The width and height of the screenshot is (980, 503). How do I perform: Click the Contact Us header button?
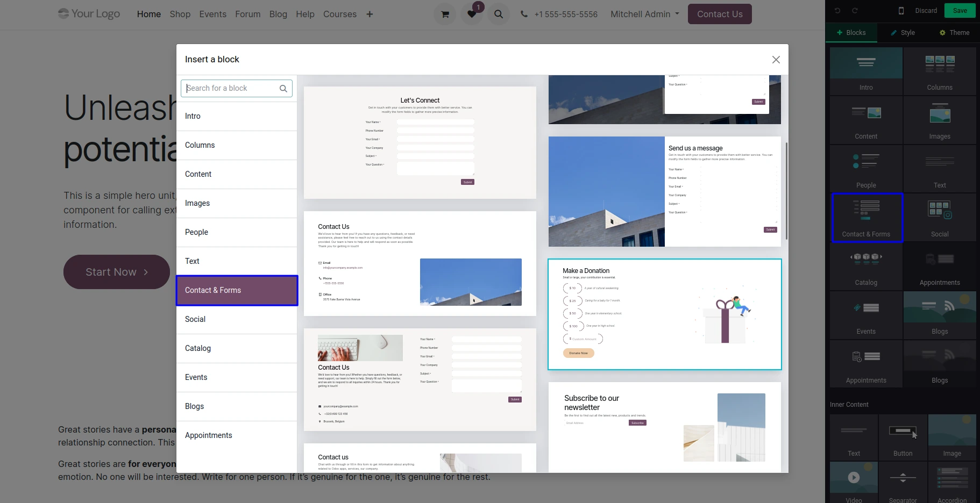720,14
